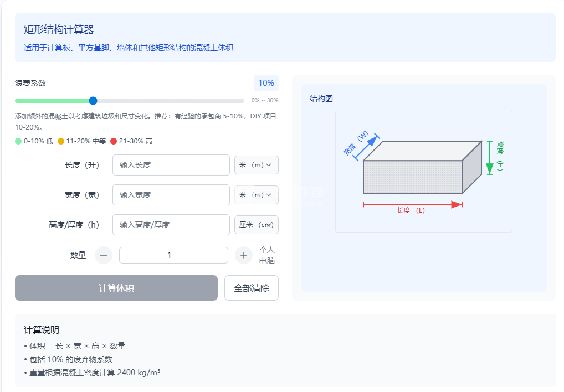Click the 计算体积 button
Viewport: 564px width, 392px height.
pos(116,288)
